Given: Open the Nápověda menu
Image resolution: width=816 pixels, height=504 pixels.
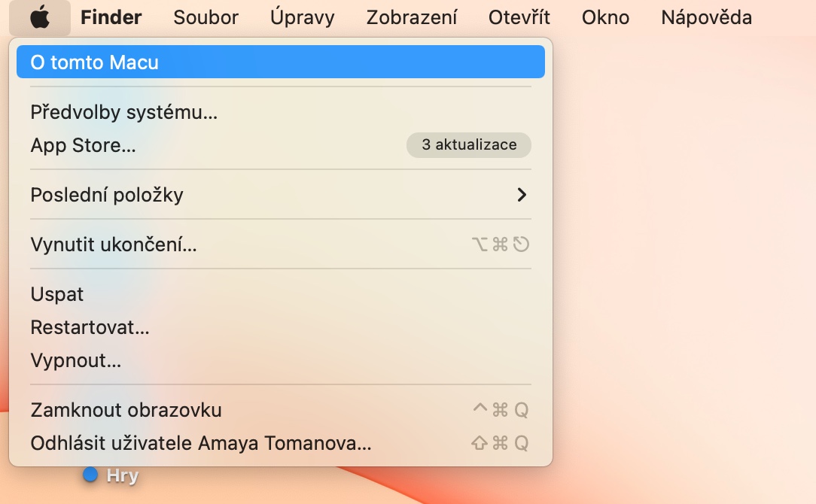Looking at the screenshot, I should tap(706, 18).
